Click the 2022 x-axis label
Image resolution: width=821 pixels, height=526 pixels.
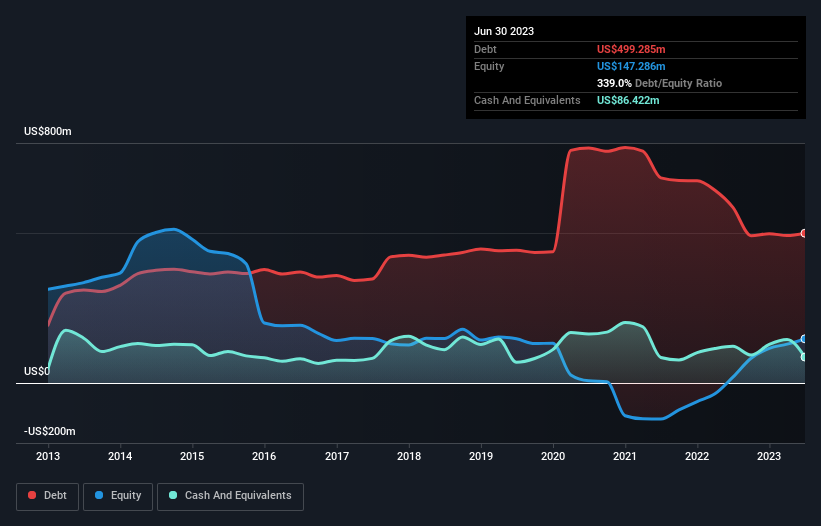(x=697, y=456)
